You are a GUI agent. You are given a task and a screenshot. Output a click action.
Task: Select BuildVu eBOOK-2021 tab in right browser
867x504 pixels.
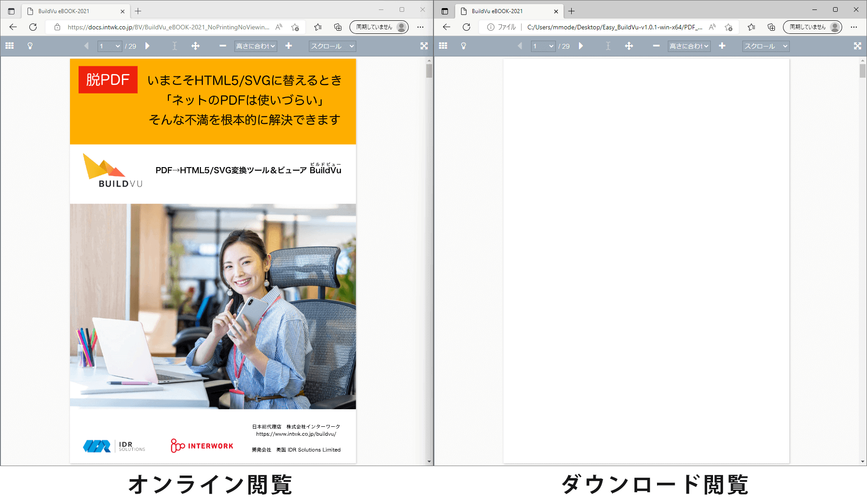[x=509, y=11]
